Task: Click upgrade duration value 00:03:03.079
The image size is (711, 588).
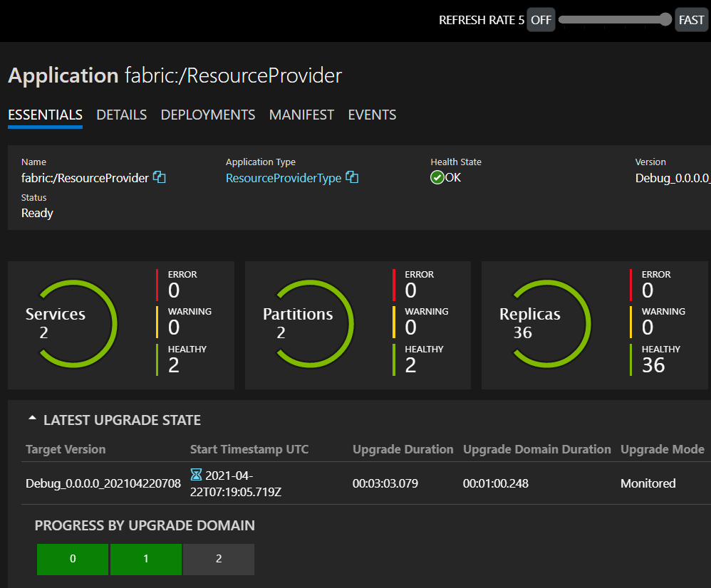Action: click(385, 483)
